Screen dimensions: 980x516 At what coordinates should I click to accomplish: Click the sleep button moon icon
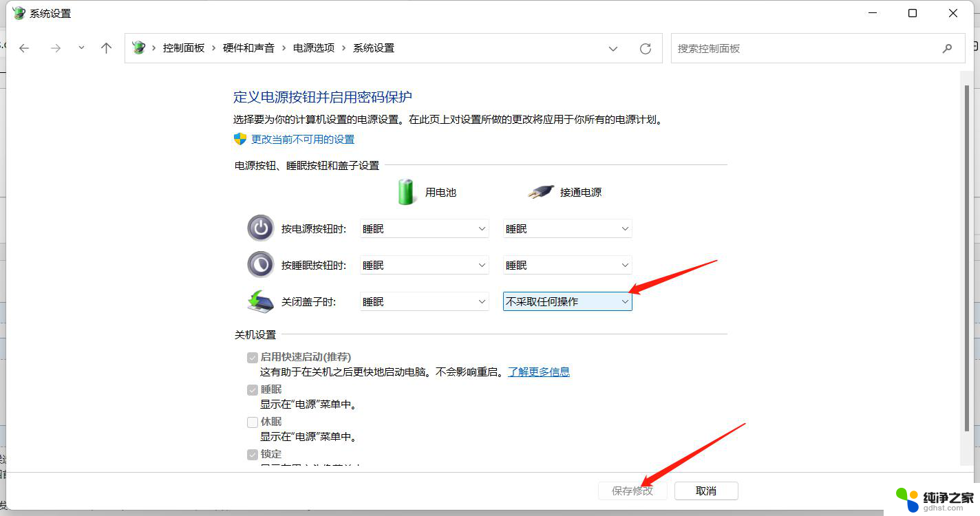tap(261, 265)
